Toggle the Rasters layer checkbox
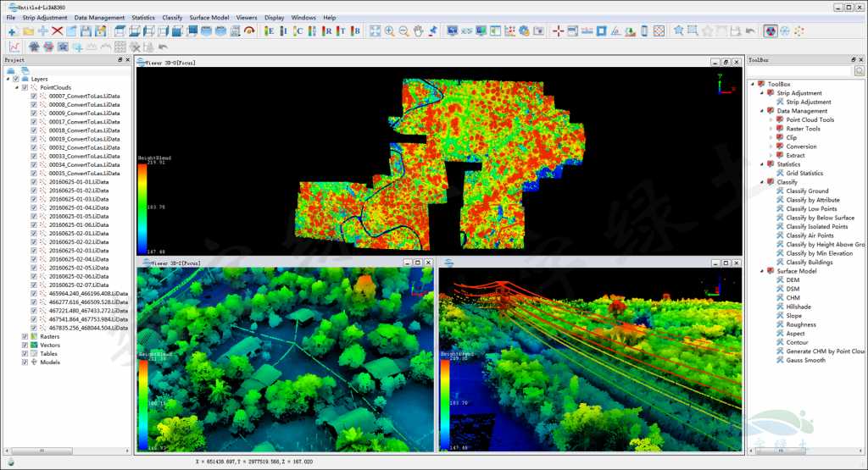868x470 pixels. 25,336
